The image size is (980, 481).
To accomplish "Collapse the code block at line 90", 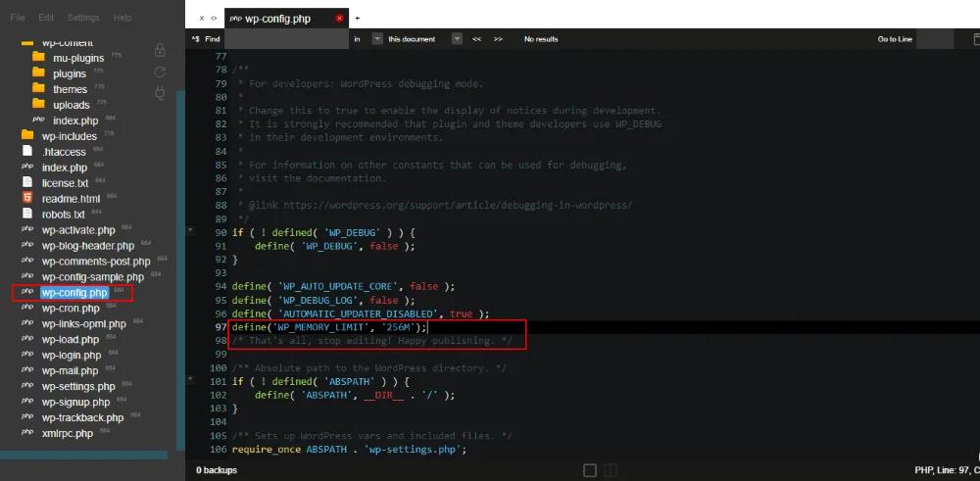I will [191, 231].
